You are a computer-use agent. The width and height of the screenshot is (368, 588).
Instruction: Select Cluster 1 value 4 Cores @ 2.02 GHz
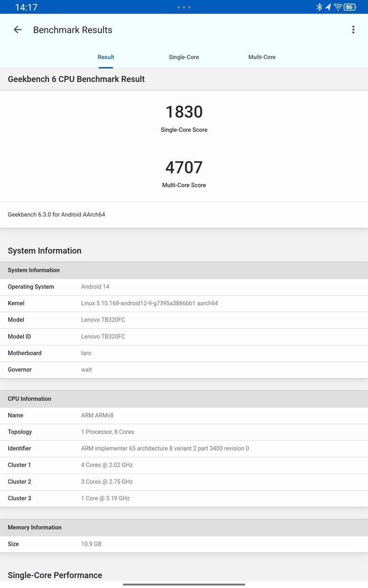click(107, 465)
